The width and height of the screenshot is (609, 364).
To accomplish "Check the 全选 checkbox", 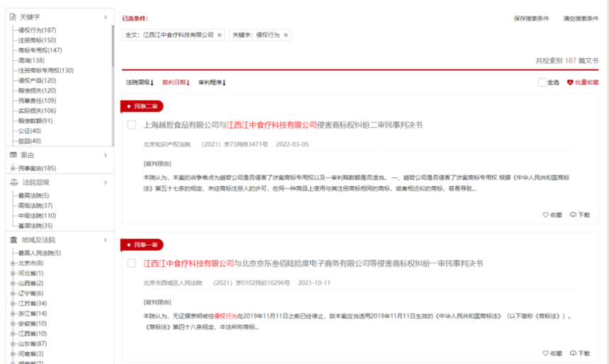I will coord(542,82).
